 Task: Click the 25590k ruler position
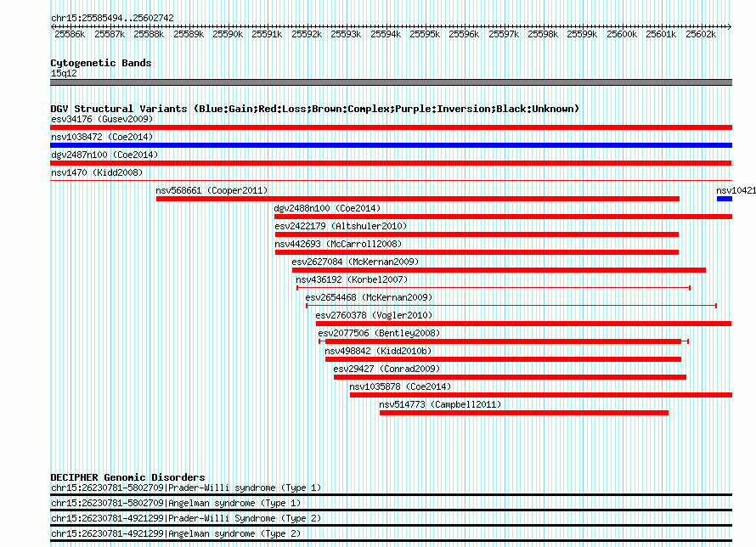(228, 34)
